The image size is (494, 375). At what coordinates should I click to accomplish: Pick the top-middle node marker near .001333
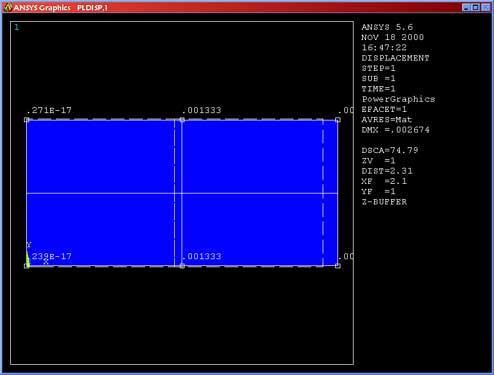[x=182, y=120]
